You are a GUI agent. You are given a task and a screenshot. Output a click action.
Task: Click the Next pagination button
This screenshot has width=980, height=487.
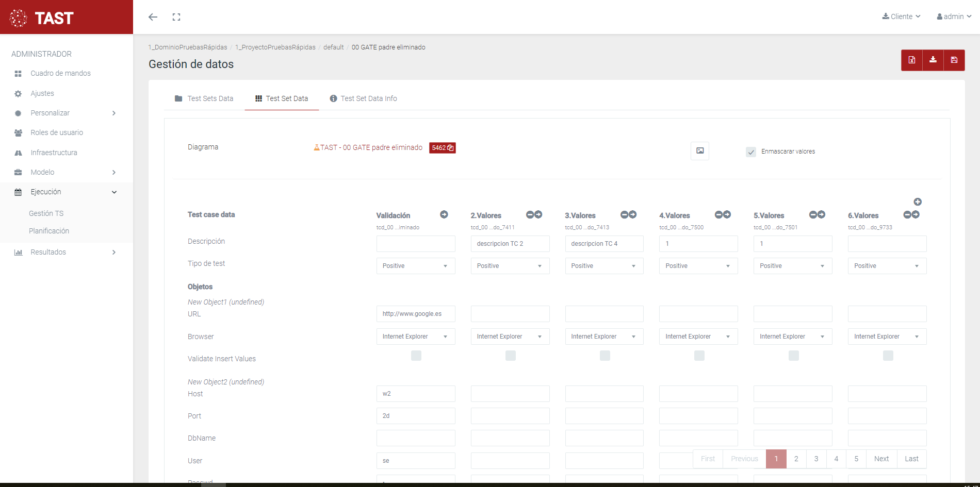click(x=881, y=459)
